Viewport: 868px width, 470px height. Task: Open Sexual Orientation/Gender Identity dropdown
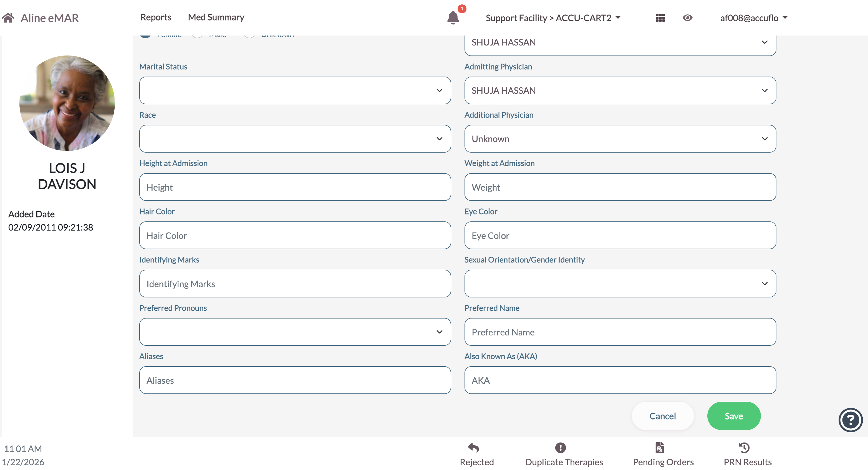pos(620,284)
